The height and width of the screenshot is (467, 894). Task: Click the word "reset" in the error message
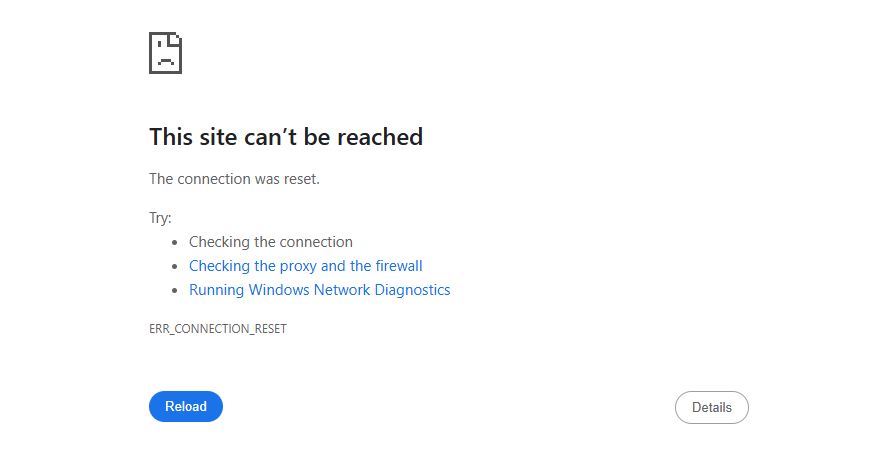coord(300,179)
